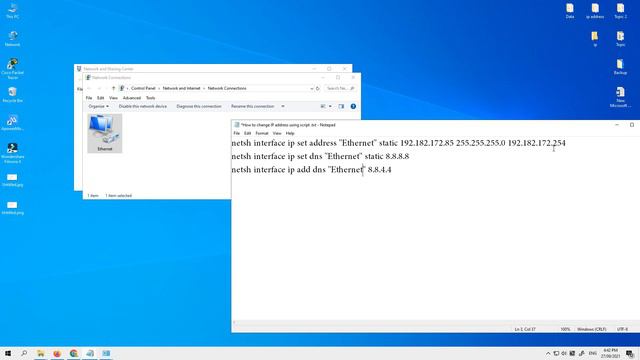Open Chrome from the taskbar
640x360 pixels.
click(x=73, y=353)
